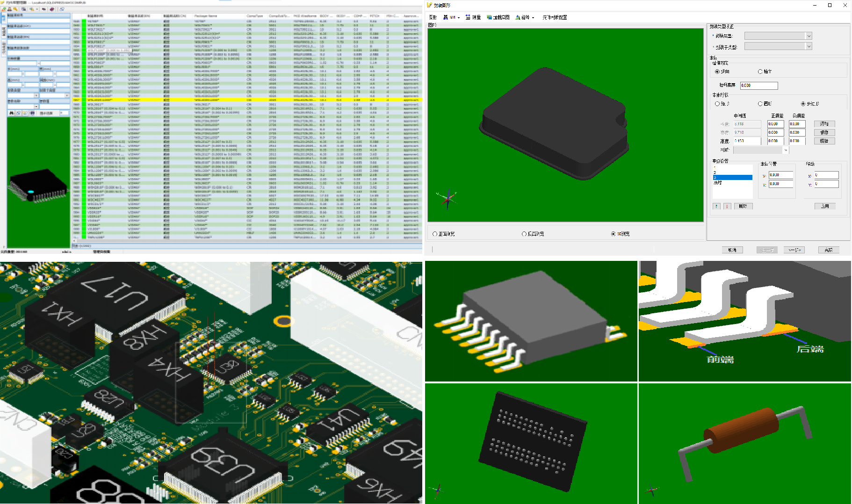Image resolution: width=852 pixels, height=504 pixels.
Task: Click the move-down arrow button under the segment list
Action: (727, 206)
